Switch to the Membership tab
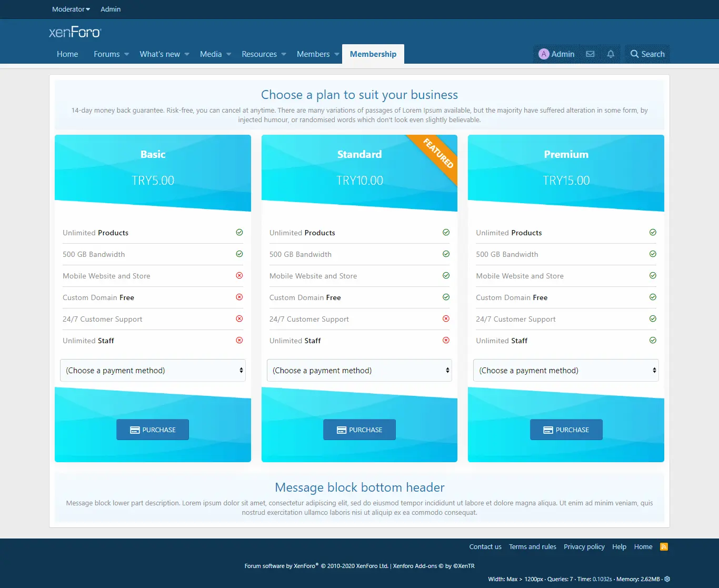Viewport: 719px width, 588px height. click(373, 54)
